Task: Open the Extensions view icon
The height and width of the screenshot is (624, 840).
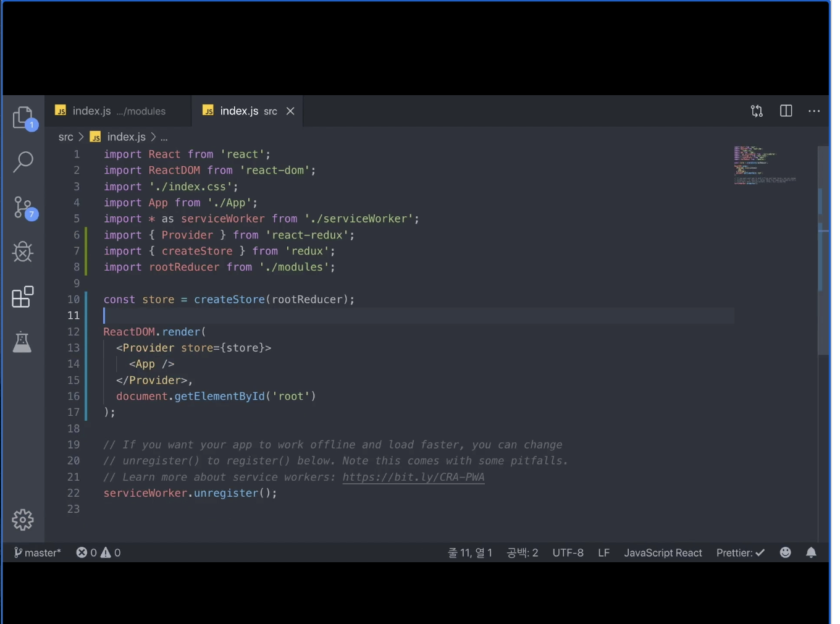Action: pyautogui.click(x=23, y=297)
